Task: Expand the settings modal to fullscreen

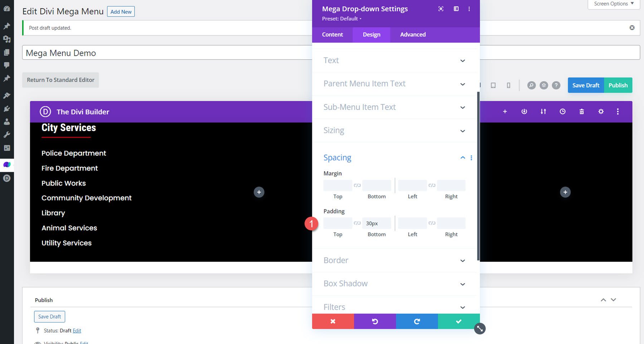Action: [x=440, y=9]
